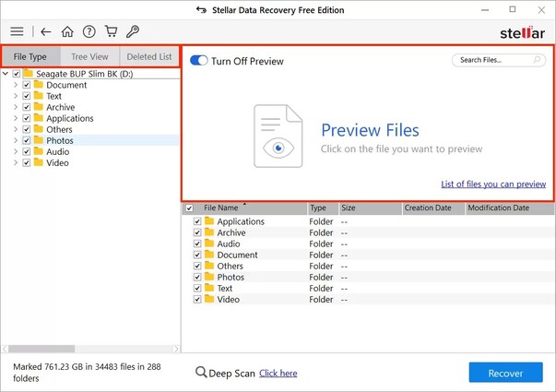
Task: Click the activation key icon
Action: (x=133, y=31)
